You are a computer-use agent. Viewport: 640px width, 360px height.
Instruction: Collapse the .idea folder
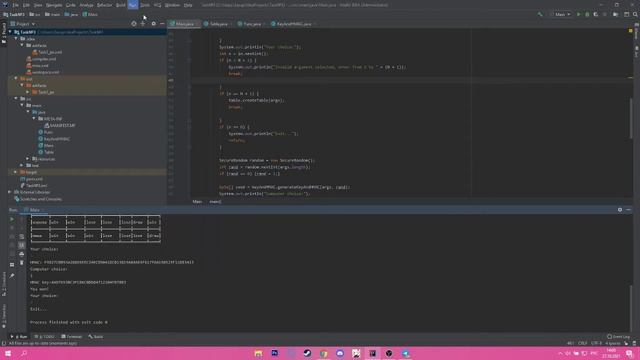click(x=16, y=39)
